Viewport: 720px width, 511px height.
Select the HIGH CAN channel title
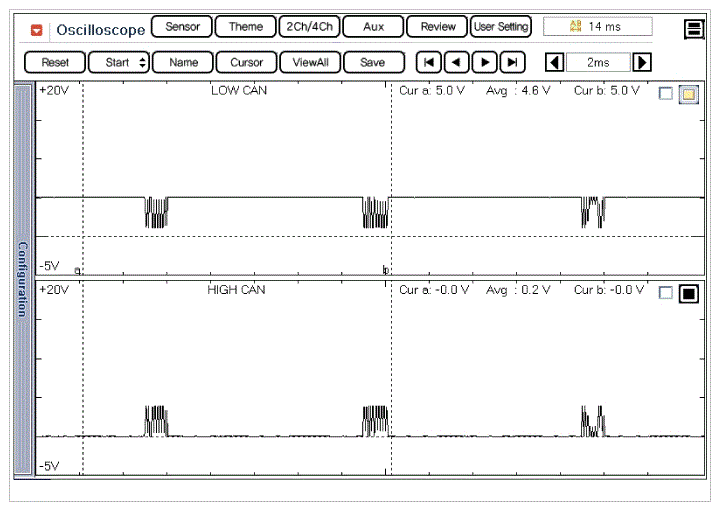tap(236, 290)
